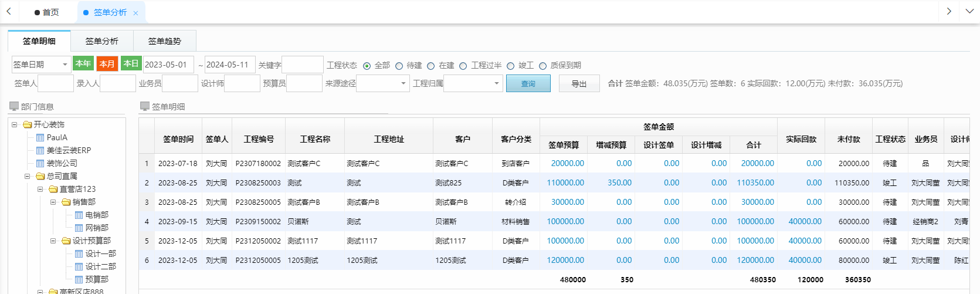
Task: Click the orange 本月 quick filter
Action: pos(107,64)
